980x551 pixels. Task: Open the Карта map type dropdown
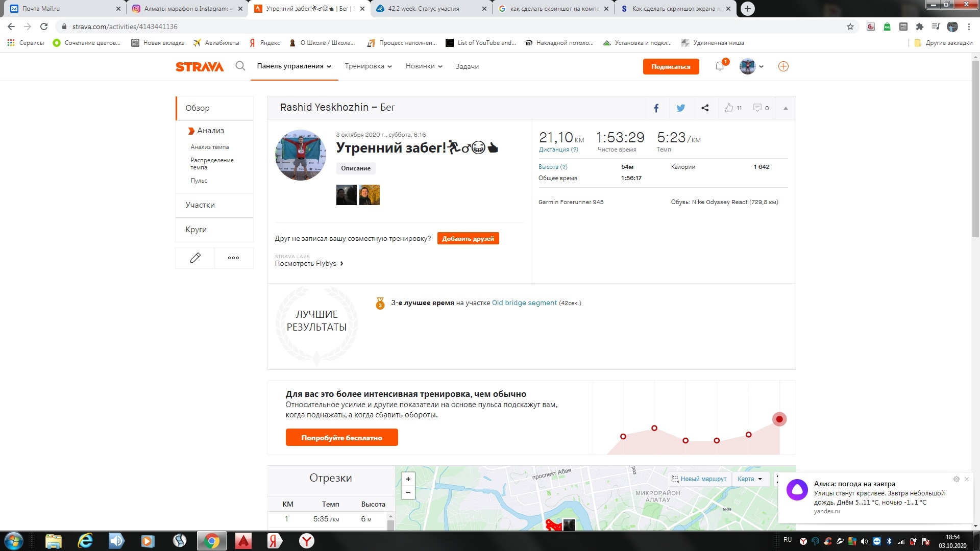(x=749, y=479)
